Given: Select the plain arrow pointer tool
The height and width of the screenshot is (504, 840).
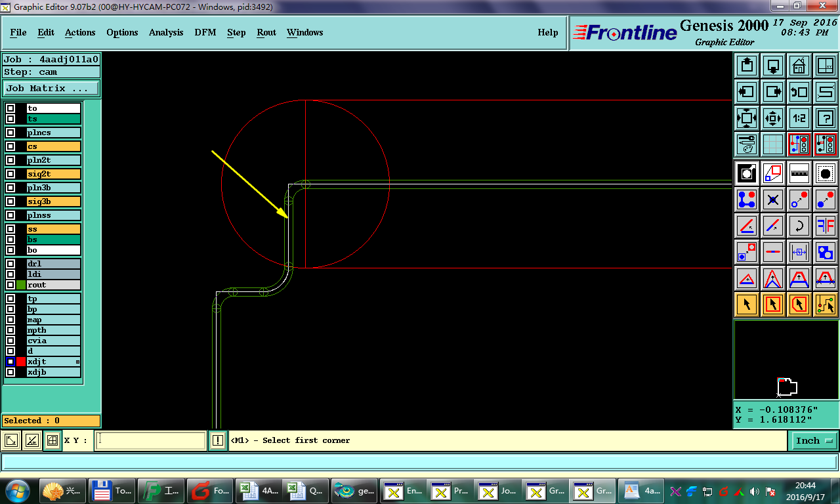Looking at the screenshot, I should point(747,304).
